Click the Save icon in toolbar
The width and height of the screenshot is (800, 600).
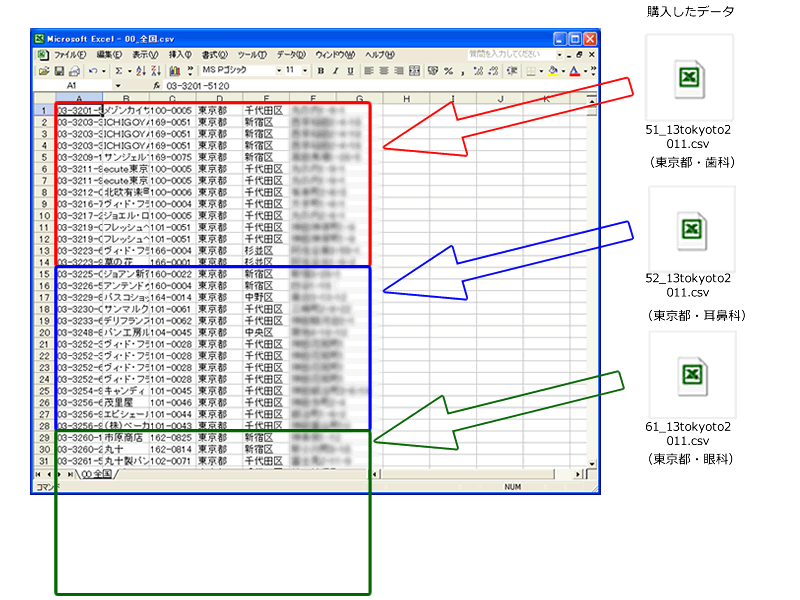pyautogui.click(x=59, y=71)
